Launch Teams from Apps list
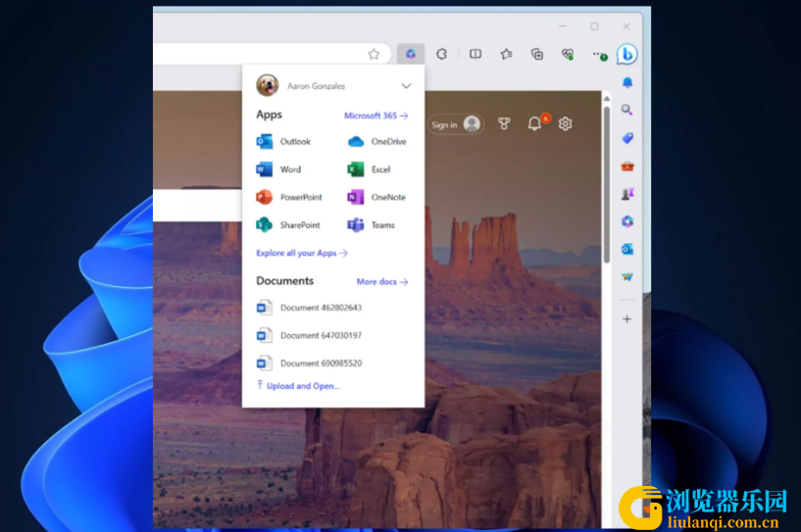This screenshot has width=801, height=532. point(371,224)
